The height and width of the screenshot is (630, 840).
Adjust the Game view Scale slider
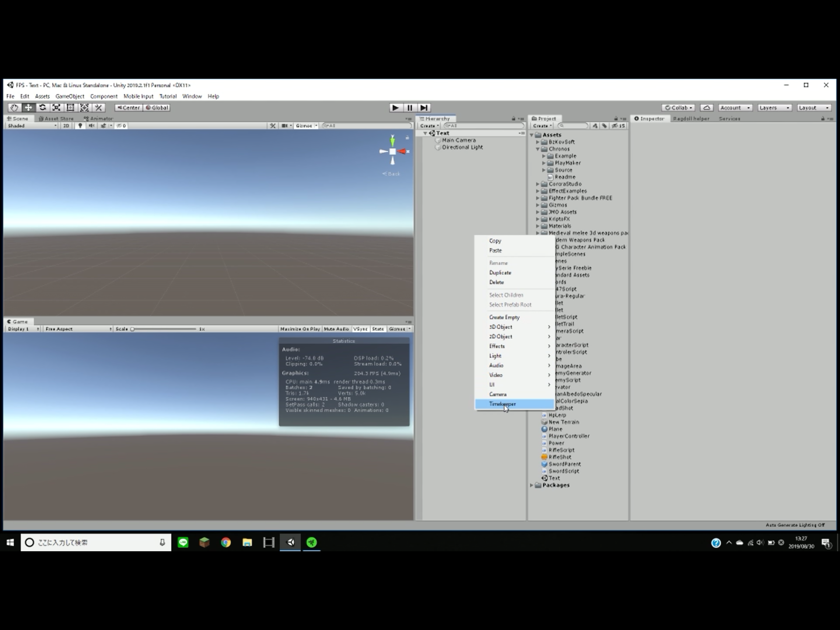click(x=133, y=329)
